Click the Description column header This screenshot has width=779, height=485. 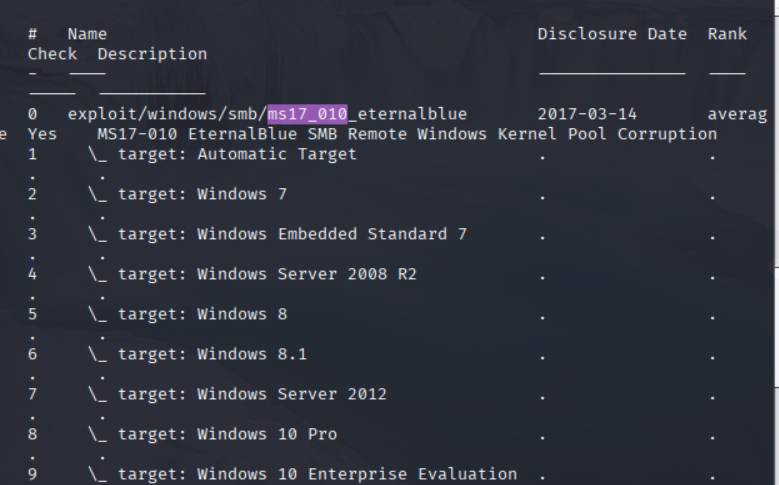[153, 54]
